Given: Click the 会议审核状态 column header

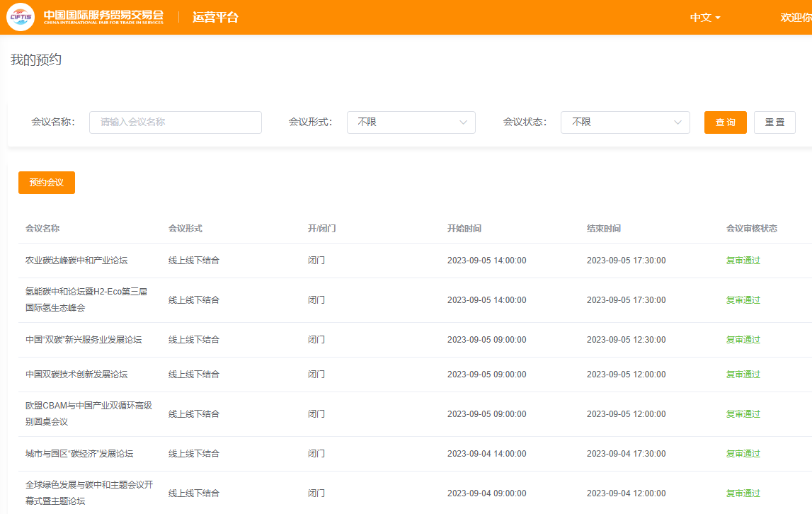Looking at the screenshot, I should (x=751, y=229).
